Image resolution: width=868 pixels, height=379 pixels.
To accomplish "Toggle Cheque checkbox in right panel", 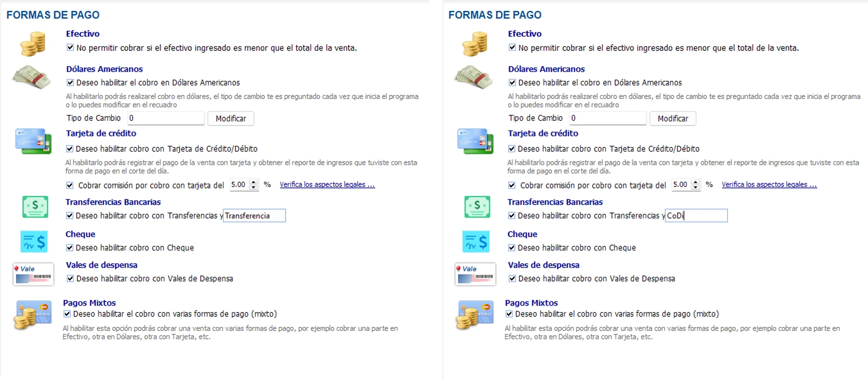I will [512, 248].
